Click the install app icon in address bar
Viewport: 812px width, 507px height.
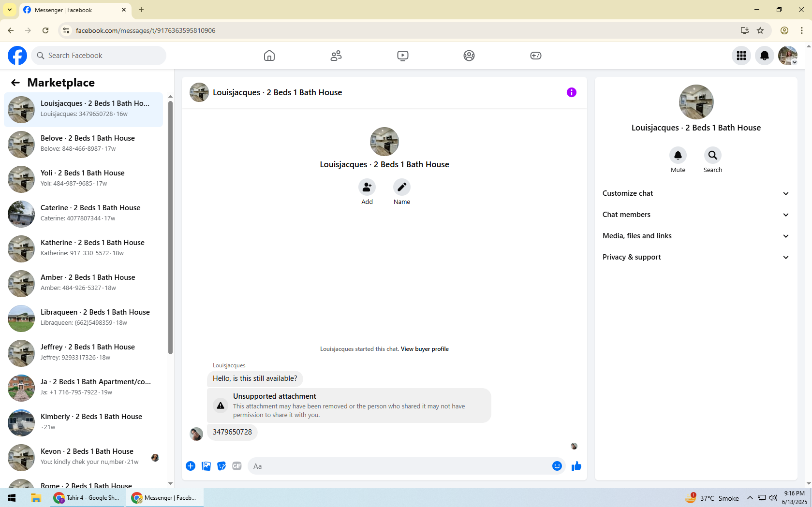tap(745, 30)
